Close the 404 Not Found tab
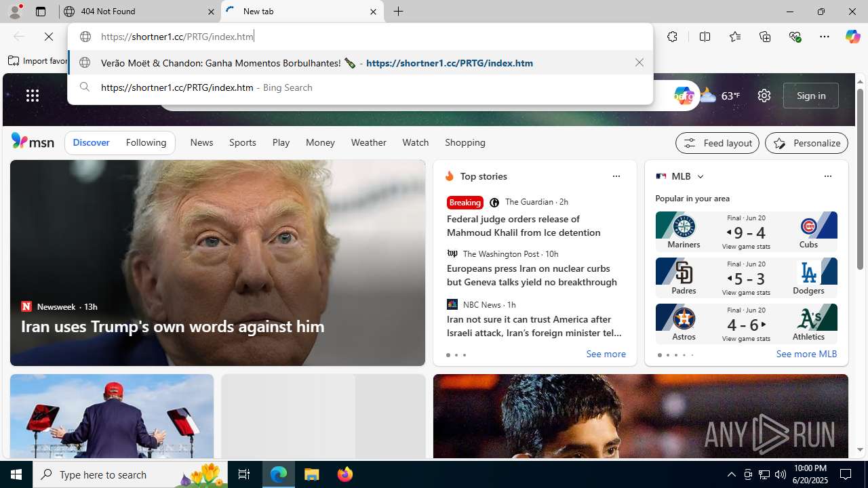Viewport: 868px width, 488px height. pyautogui.click(x=211, y=12)
